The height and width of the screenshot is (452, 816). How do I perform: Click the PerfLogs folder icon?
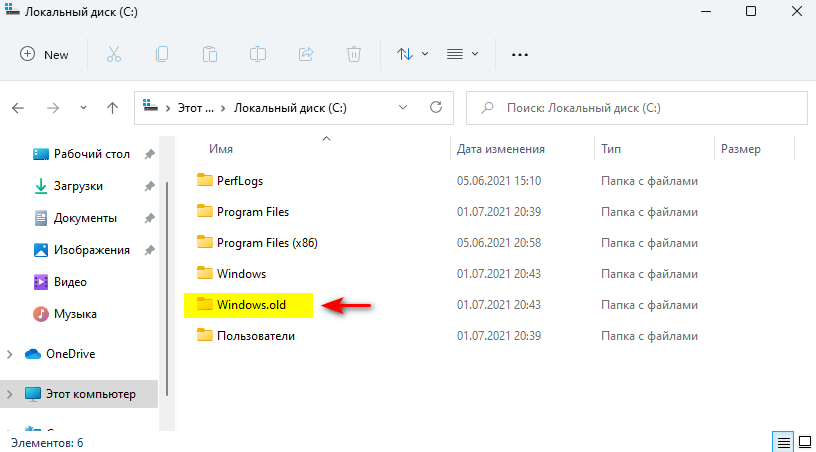tap(205, 180)
